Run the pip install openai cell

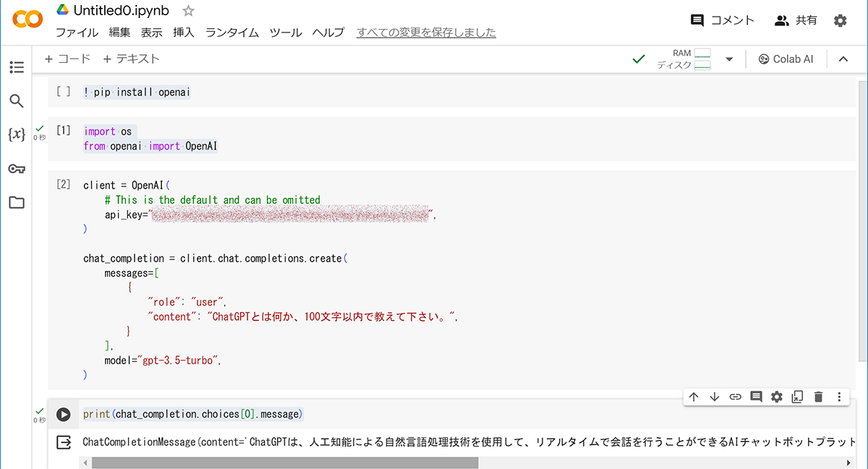coord(64,92)
